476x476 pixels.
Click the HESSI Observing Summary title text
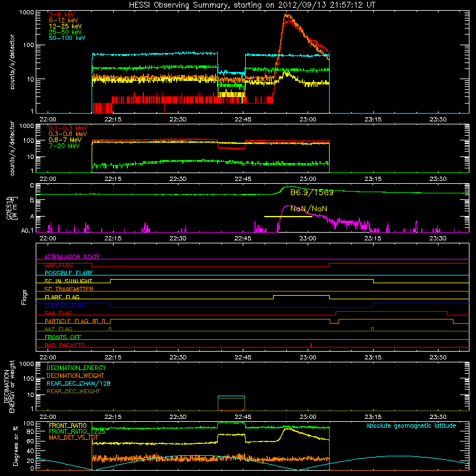click(252, 5)
